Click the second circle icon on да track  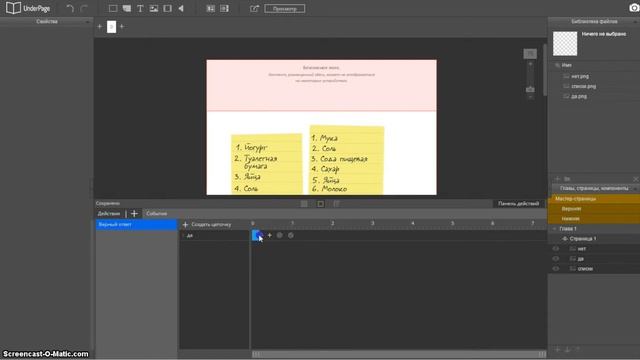click(x=291, y=235)
